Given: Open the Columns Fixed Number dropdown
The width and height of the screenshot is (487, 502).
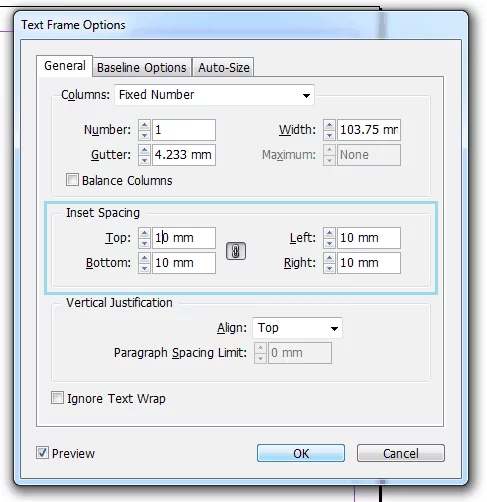Looking at the screenshot, I should click(x=214, y=95).
